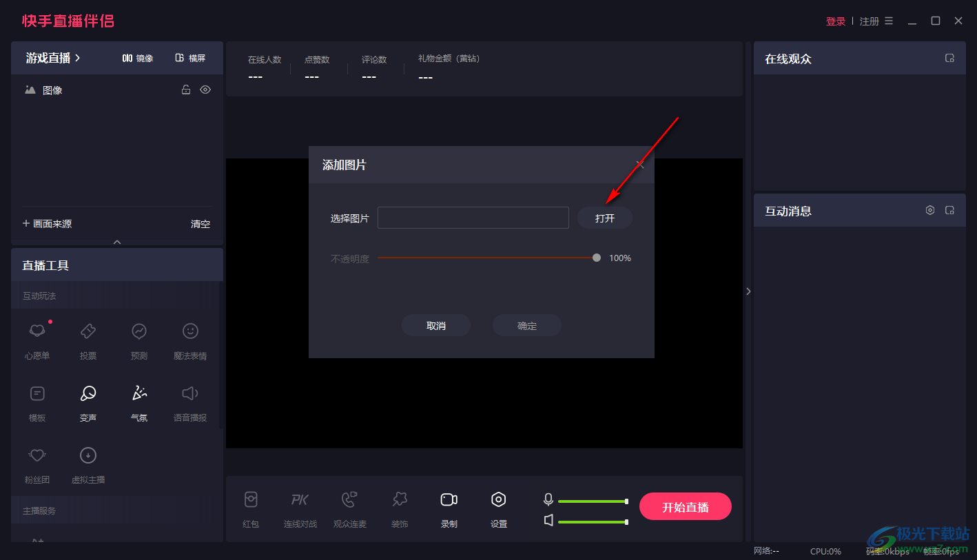The height and width of the screenshot is (560, 977).
Task: Click the 选择图片 path input field
Action: click(x=473, y=218)
